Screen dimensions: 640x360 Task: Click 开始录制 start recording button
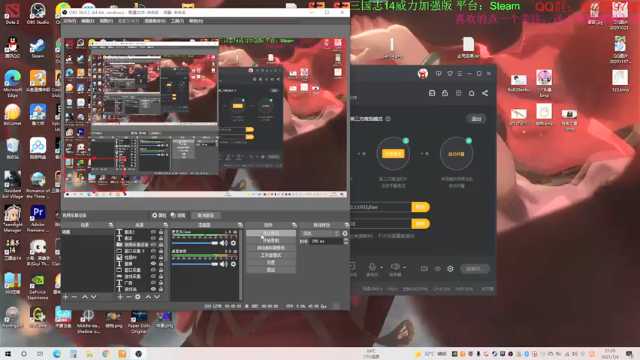pos(271,240)
